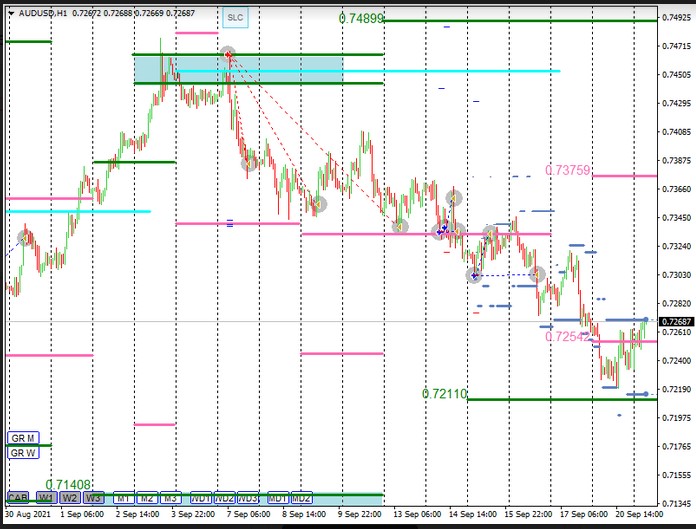Select the 0.74899 green level label
This screenshot has height=529, width=696.
click(x=360, y=19)
